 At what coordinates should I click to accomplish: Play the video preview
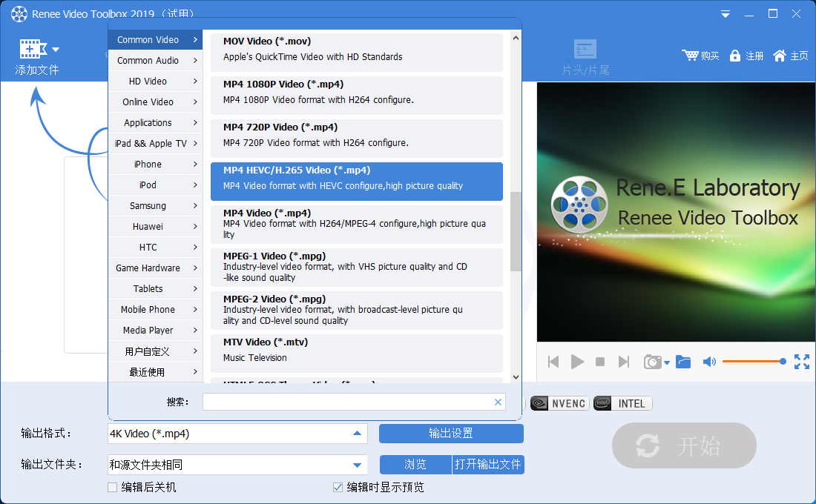577,362
